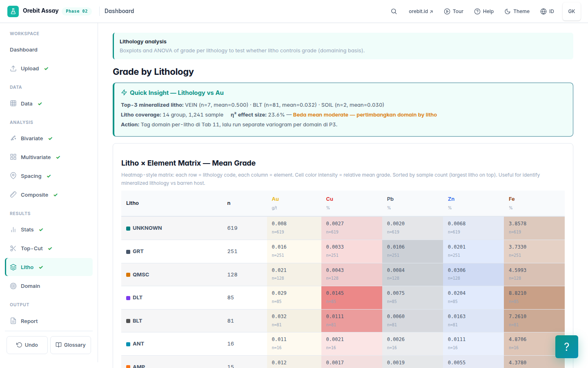This screenshot has width=588, height=368.
Task: Click the Glossary book icon
Action: point(58,345)
